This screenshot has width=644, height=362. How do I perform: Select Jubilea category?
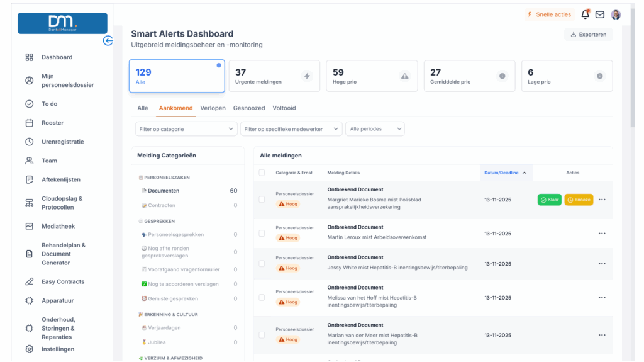[188, 342]
